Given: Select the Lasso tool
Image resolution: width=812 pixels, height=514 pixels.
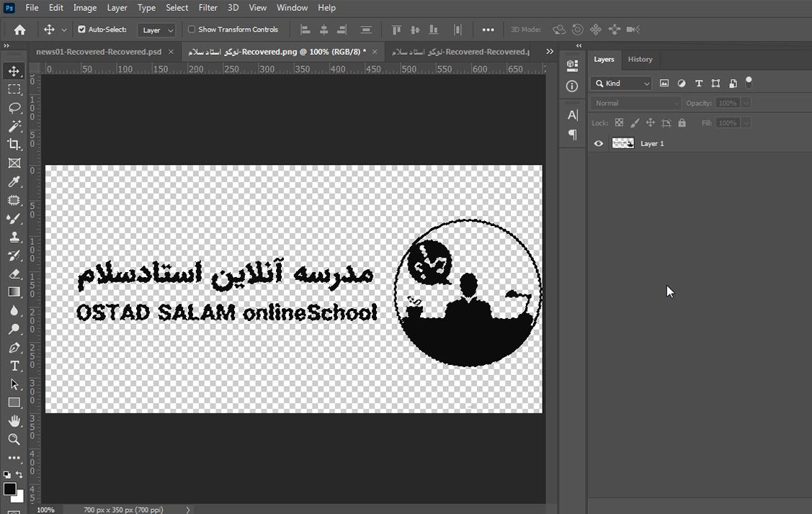Looking at the screenshot, I should click(14, 108).
